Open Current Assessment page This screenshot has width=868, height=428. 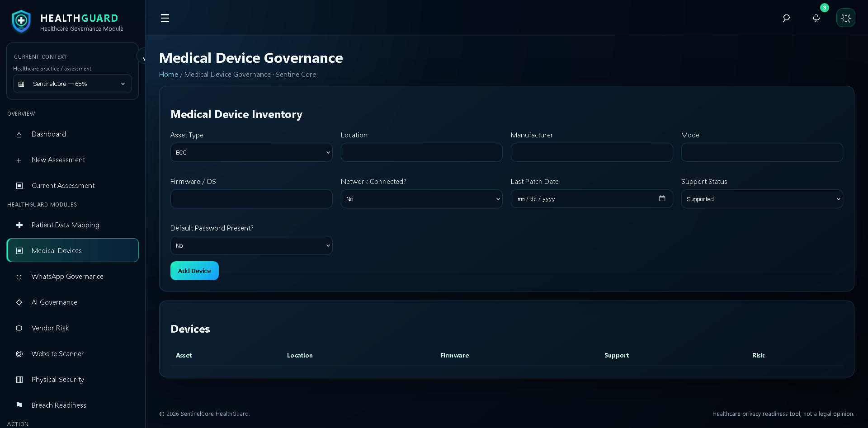tap(72, 186)
